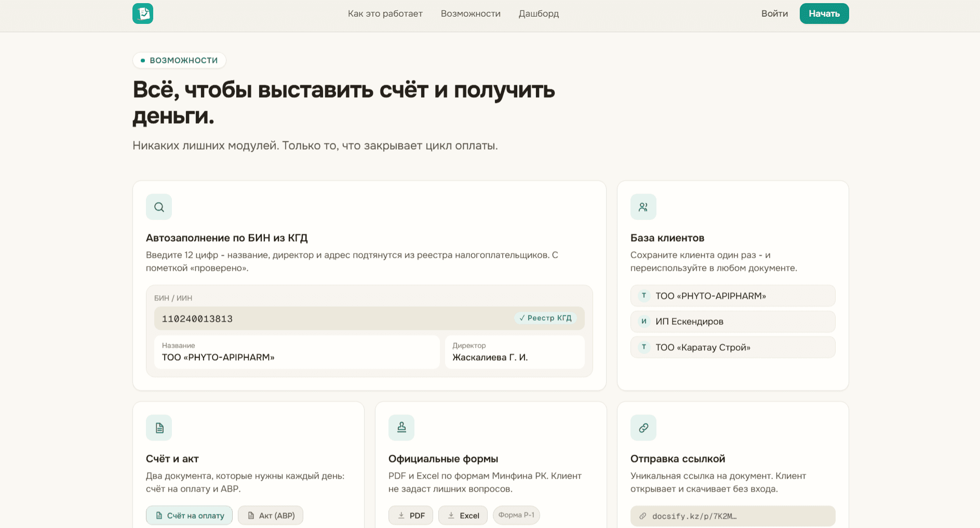Click the download icon in Excel button
This screenshot has width=980, height=528.
(x=451, y=516)
